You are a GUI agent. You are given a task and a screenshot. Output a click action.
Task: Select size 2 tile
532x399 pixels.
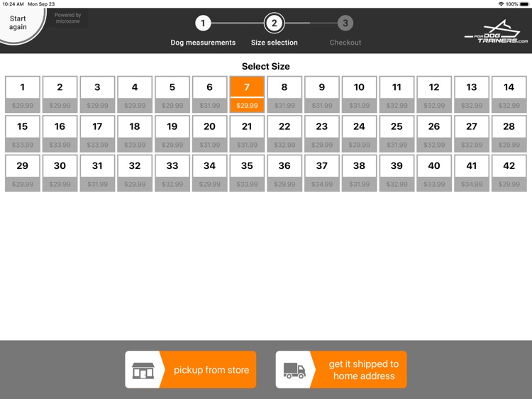(x=60, y=94)
